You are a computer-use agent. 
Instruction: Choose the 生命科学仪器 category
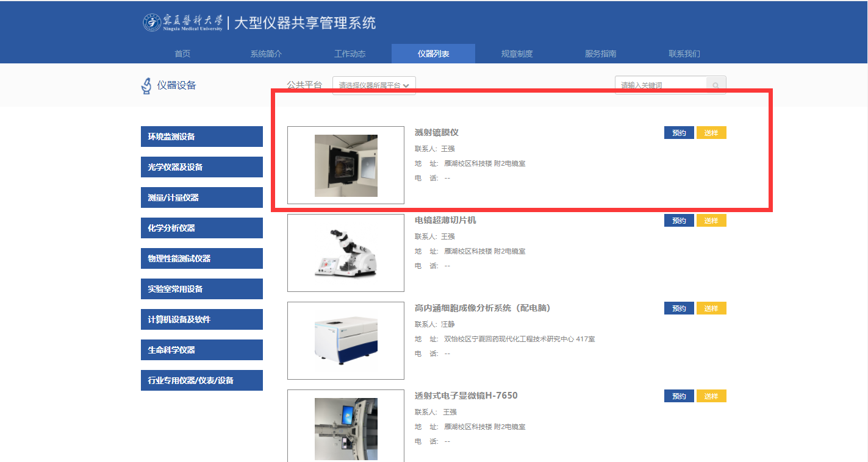pyautogui.click(x=202, y=350)
